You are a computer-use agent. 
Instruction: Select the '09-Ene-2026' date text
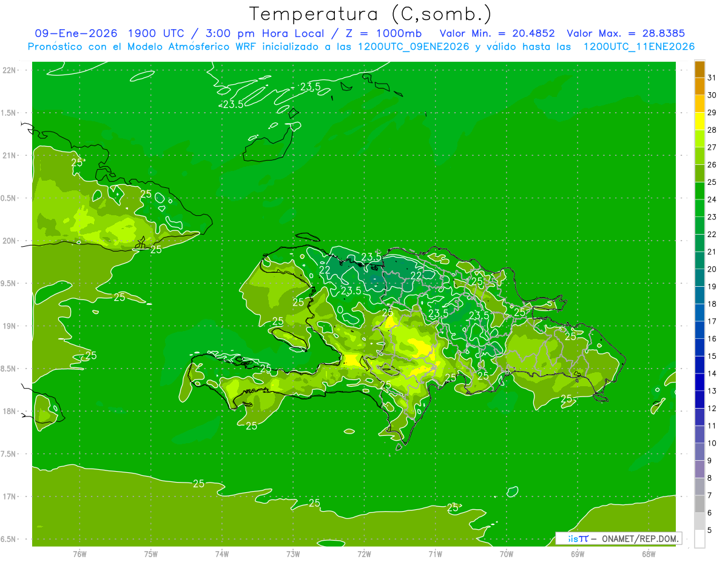pyautogui.click(x=76, y=33)
